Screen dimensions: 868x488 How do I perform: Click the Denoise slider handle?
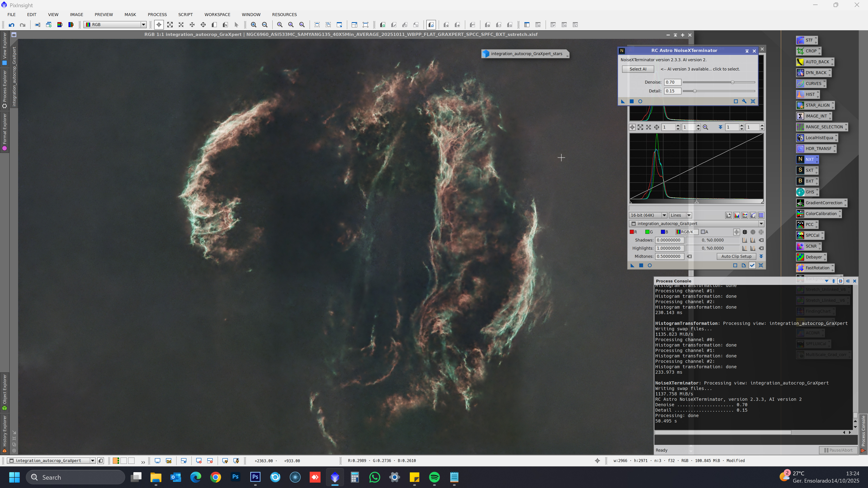pos(733,82)
